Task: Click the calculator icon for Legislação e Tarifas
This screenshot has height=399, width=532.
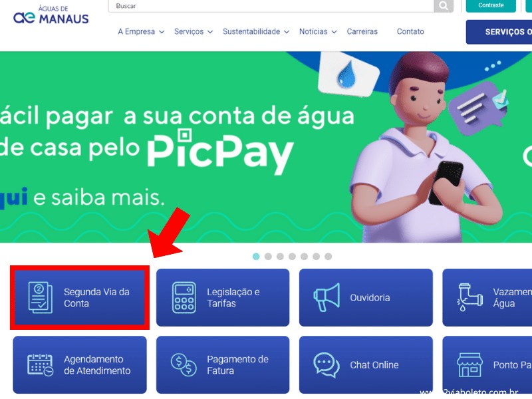Action: point(184,297)
